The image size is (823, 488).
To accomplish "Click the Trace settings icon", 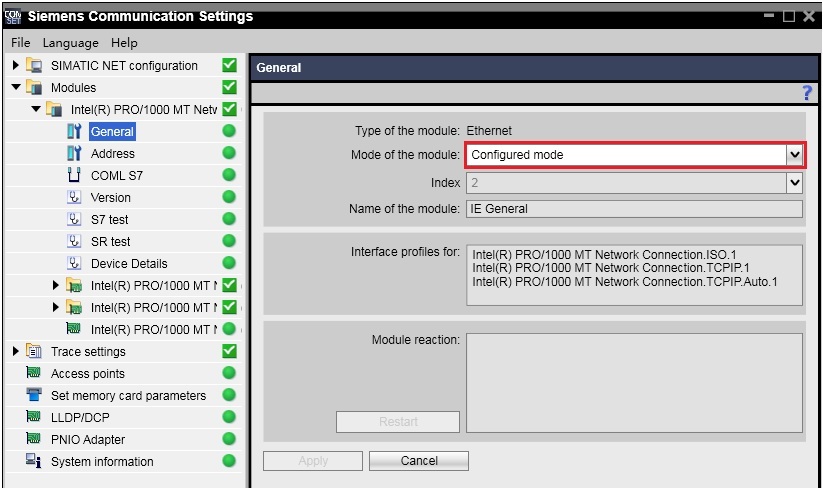I will (34, 351).
